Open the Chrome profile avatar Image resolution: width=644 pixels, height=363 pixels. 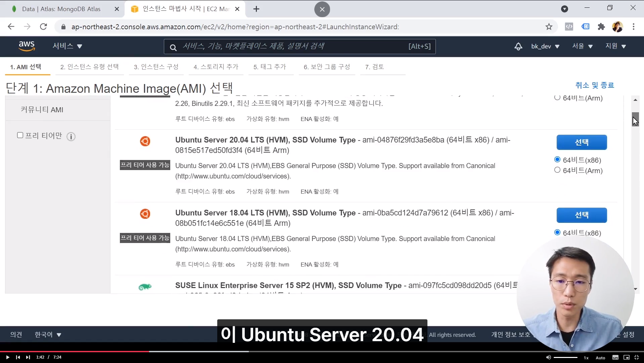coord(617,27)
